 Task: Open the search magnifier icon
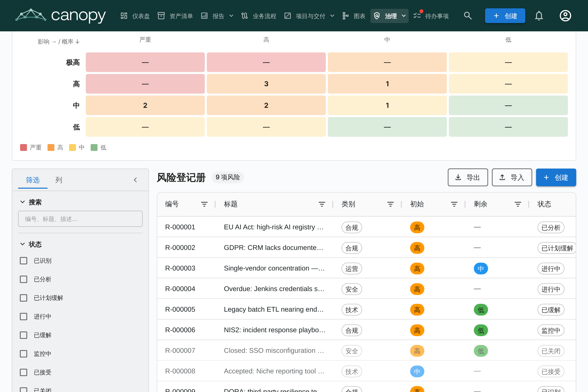pos(468,16)
